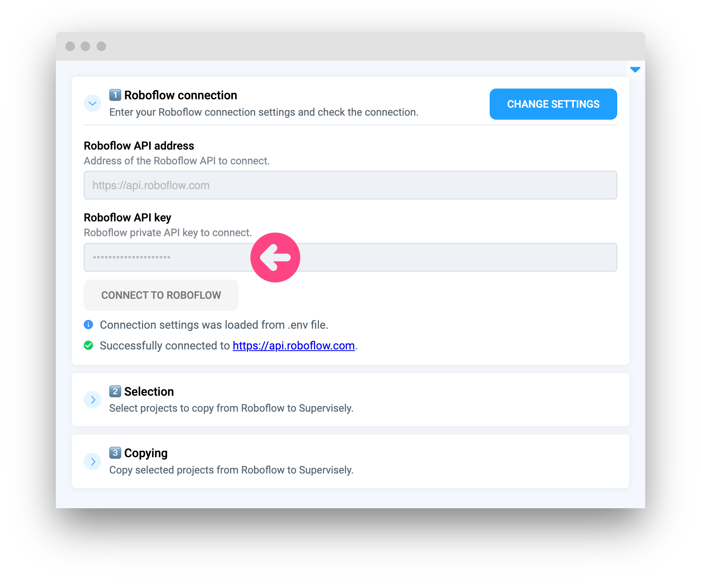Open the https://api.roboflow.com link

tap(293, 345)
